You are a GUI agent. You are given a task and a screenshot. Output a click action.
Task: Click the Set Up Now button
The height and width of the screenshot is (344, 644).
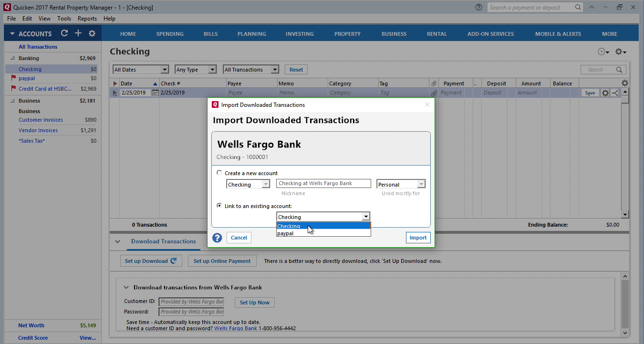tap(255, 302)
